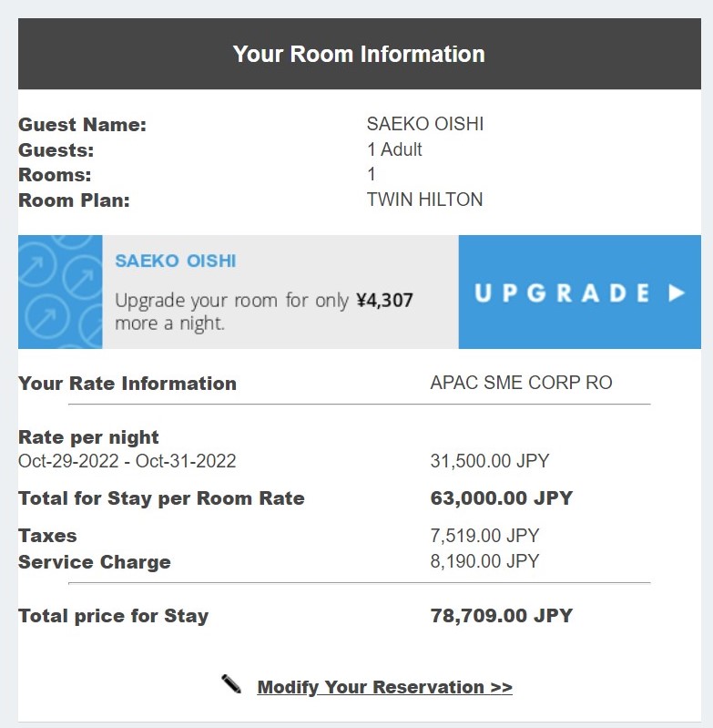Click the arrow triangle on the Upgrade banner
Image resolution: width=713 pixels, height=728 pixels.
[676, 292]
